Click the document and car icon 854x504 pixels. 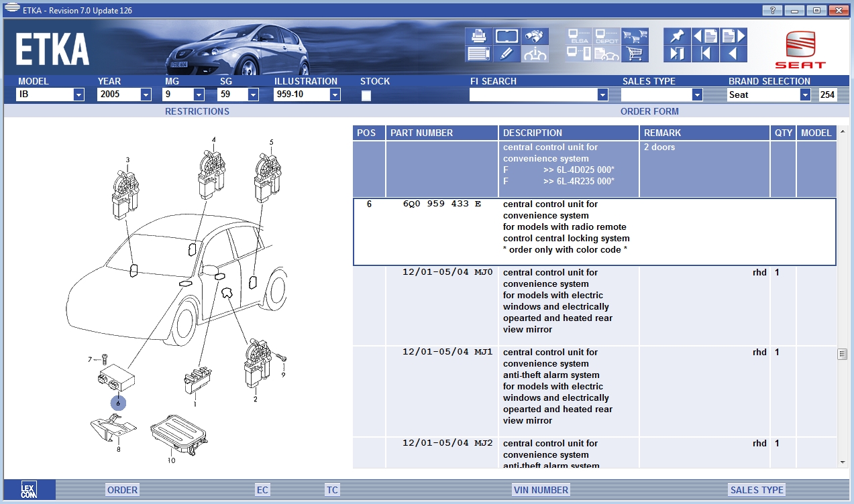606,54
